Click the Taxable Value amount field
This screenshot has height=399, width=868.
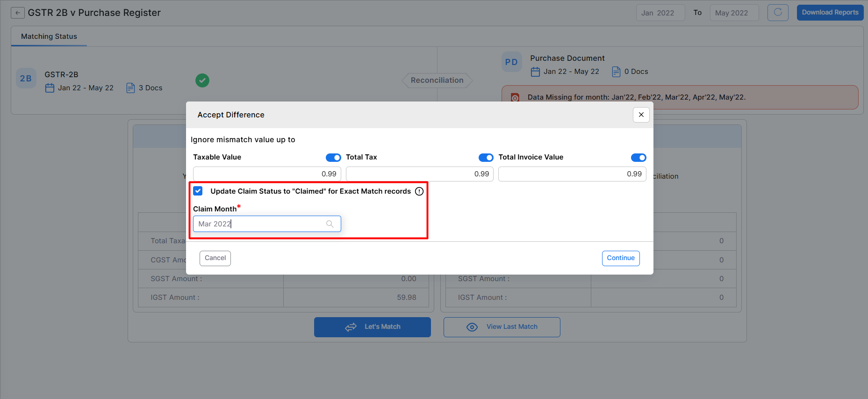coord(267,174)
